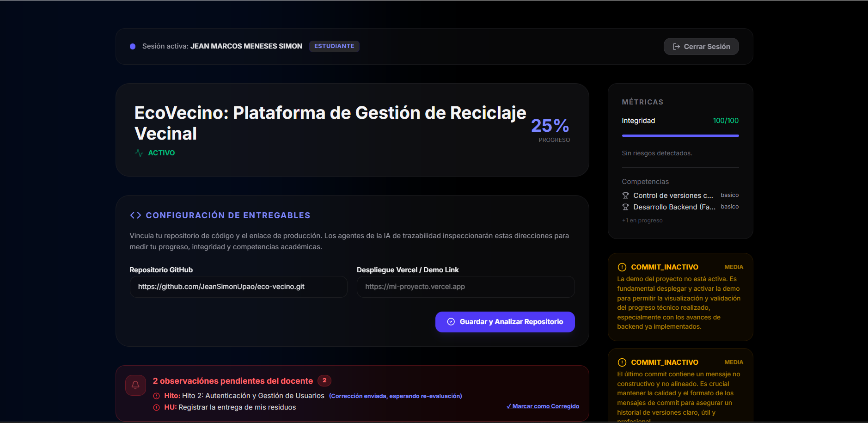This screenshot has height=423, width=868.
Task: Focus the Repositorio GitHub input field
Action: [238, 287]
